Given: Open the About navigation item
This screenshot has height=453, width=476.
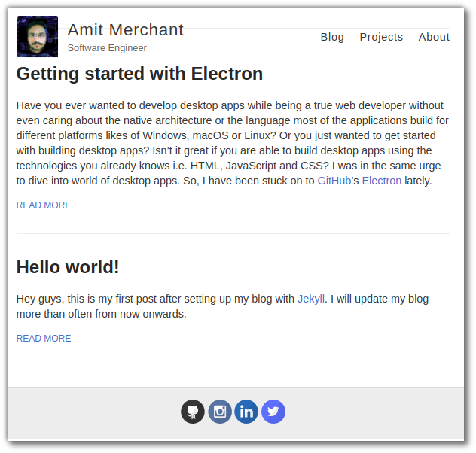Looking at the screenshot, I should click(x=434, y=37).
